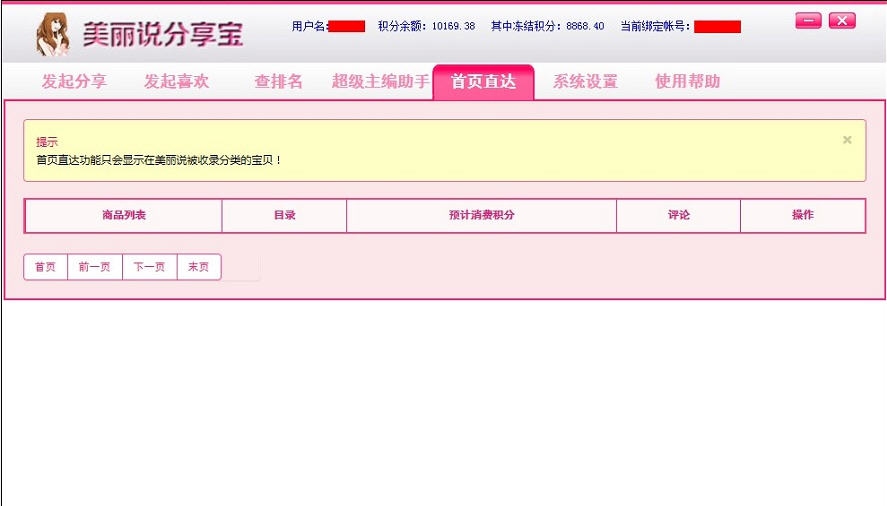Click the 积分余额 10169.38 value
Viewport: 887px width, 506px height.
point(453,26)
